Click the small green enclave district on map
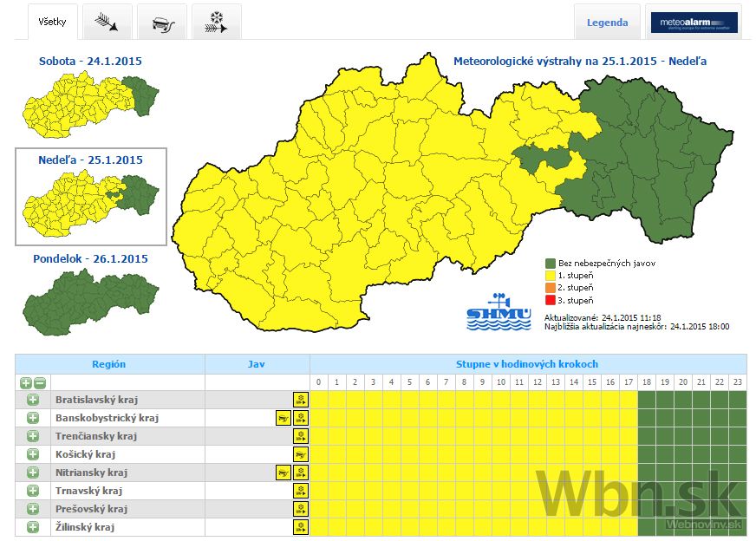 click(540, 158)
